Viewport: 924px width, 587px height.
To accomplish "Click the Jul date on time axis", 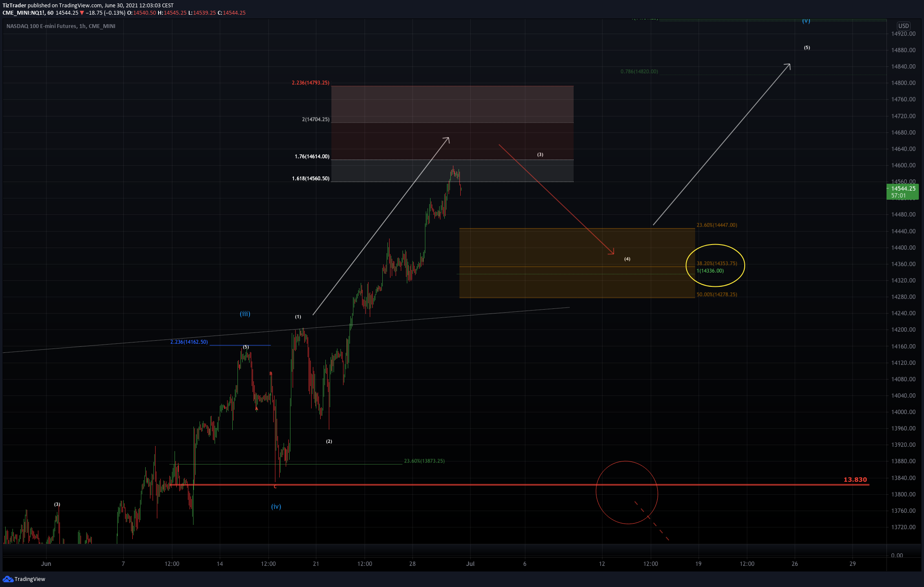I will point(470,564).
